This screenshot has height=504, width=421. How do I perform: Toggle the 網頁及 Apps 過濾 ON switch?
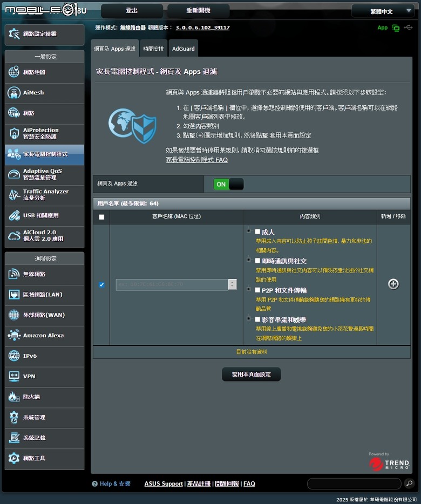pyautogui.click(x=228, y=184)
